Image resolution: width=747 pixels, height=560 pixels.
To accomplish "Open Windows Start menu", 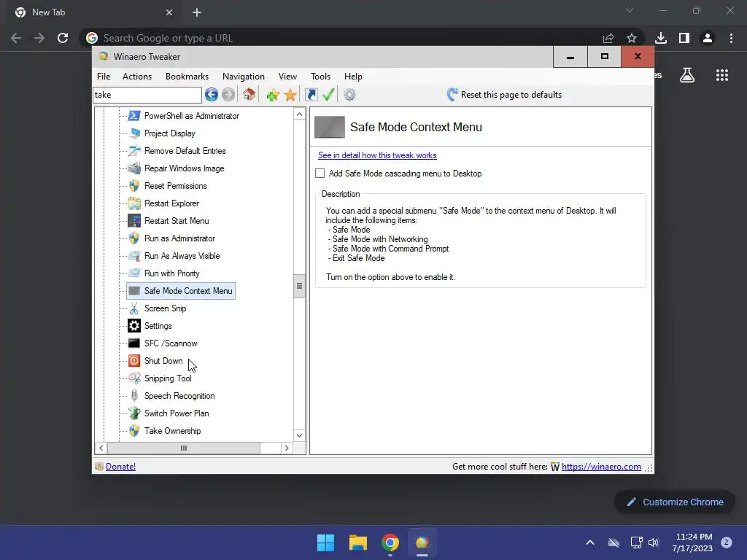I will [x=326, y=542].
